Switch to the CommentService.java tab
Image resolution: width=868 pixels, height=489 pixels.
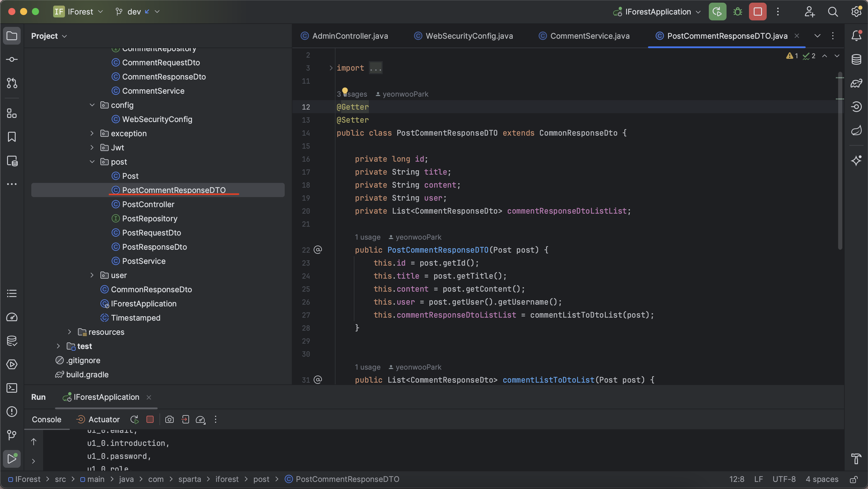point(589,36)
